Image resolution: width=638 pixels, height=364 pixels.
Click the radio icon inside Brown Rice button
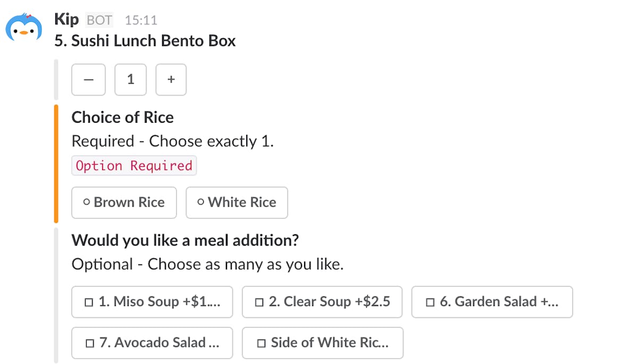point(86,202)
